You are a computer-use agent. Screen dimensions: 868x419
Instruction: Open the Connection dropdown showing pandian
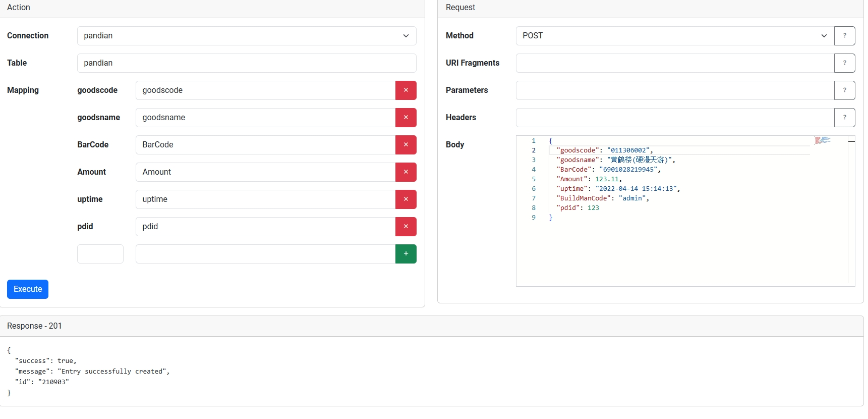click(x=247, y=36)
